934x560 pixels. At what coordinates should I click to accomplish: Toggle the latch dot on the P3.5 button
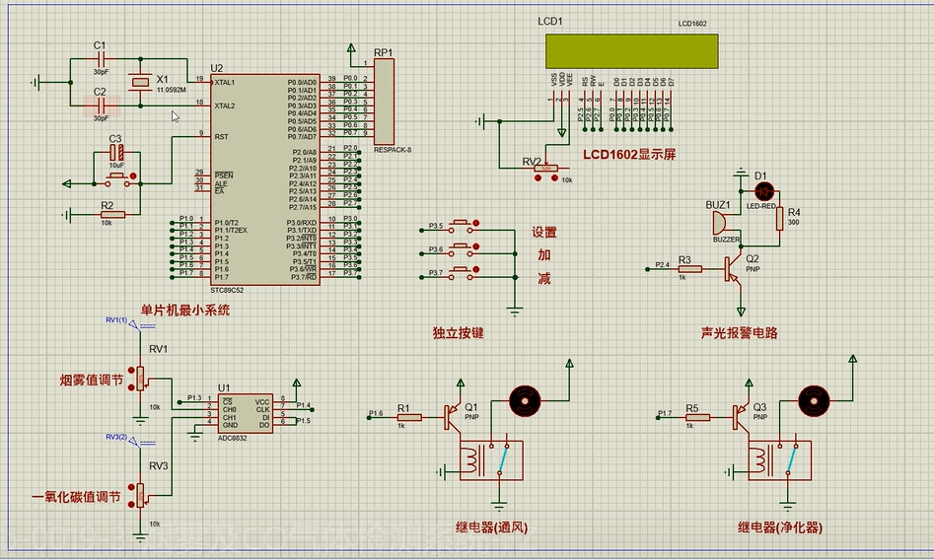[x=478, y=222]
